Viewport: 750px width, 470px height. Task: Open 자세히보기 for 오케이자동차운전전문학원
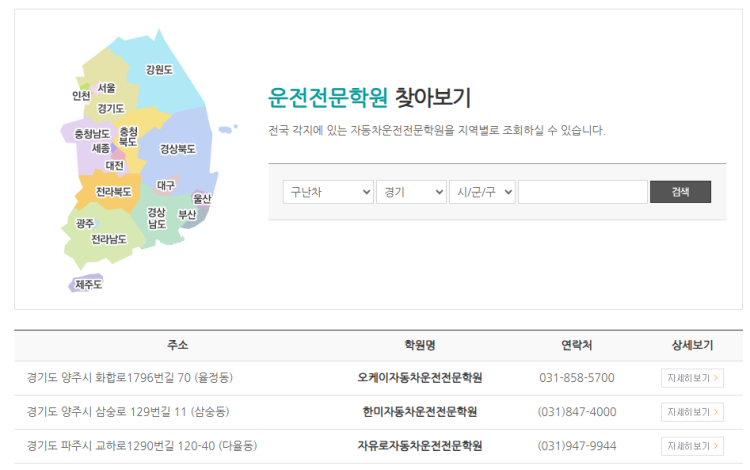point(692,378)
